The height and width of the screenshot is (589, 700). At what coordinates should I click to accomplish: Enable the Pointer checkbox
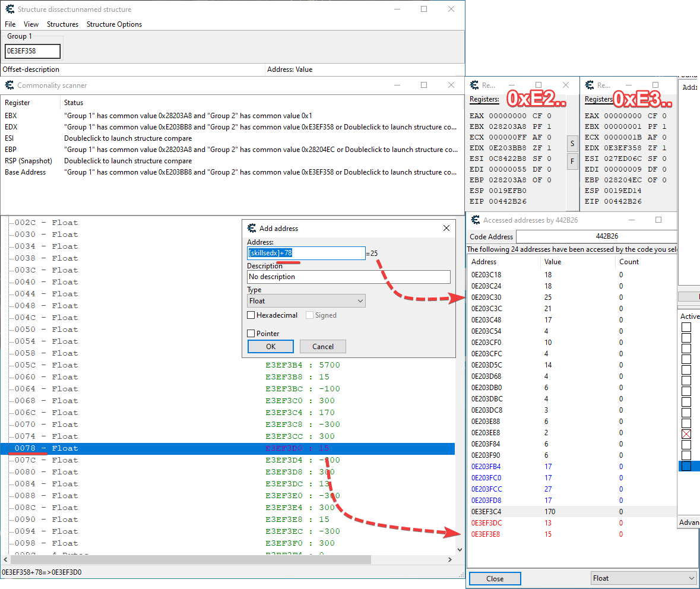[251, 333]
